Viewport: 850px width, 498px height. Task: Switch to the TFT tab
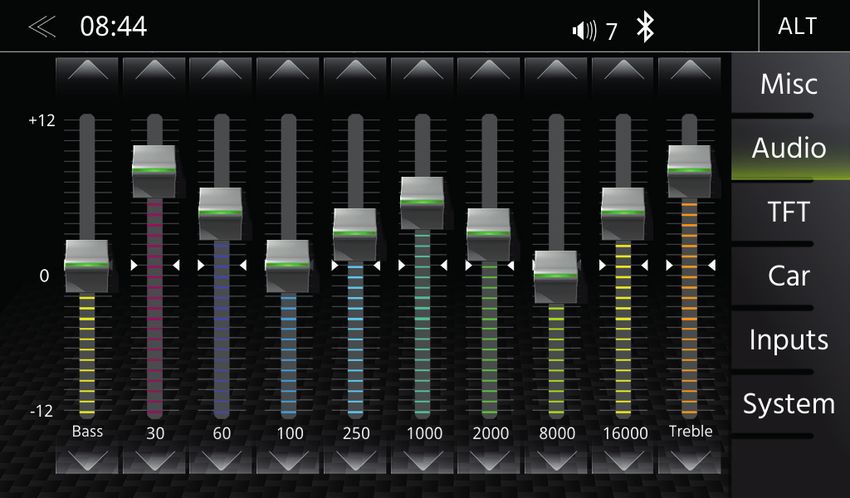click(789, 212)
